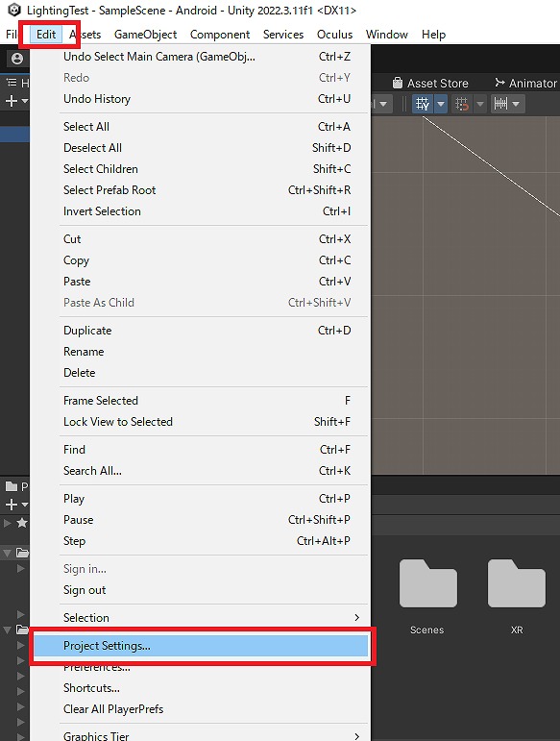Choose Select All in the menu
This screenshot has height=741, width=560.
pos(201,127)
